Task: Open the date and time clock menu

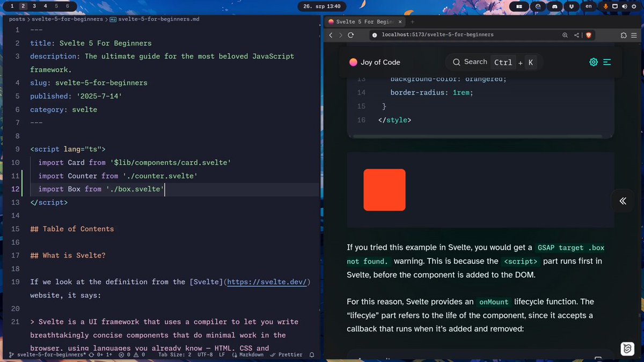Action: (x=322, y=6)
